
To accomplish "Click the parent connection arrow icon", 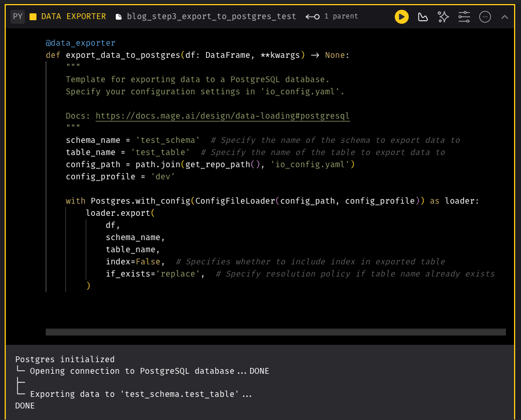I will pyautogui.click(x=313, y=17).
